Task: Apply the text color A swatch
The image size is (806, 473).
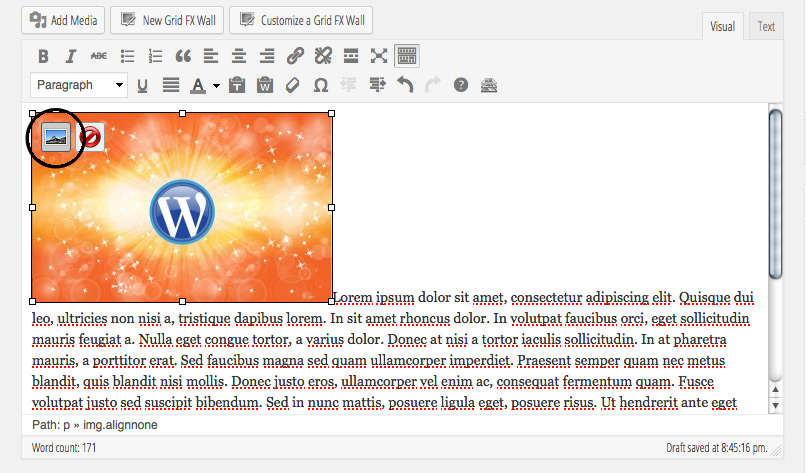Action: click(198, 85)
